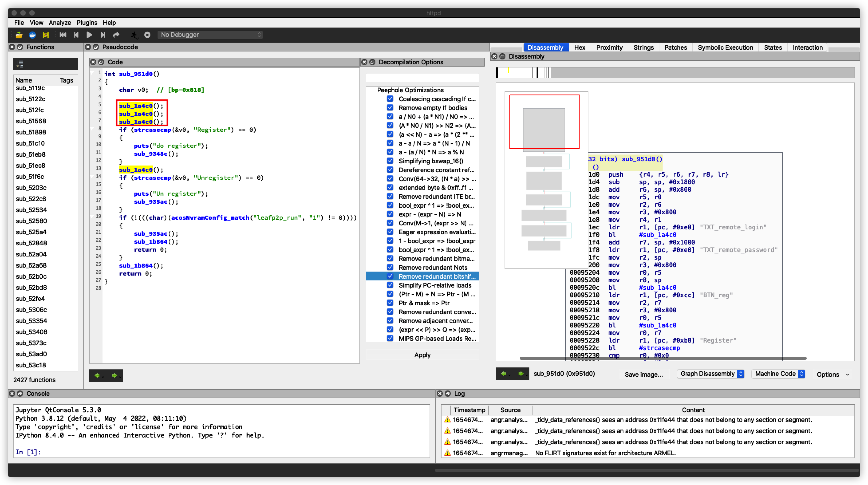
Task: Click the stop execution icon
Action: (x=147, y=35)
